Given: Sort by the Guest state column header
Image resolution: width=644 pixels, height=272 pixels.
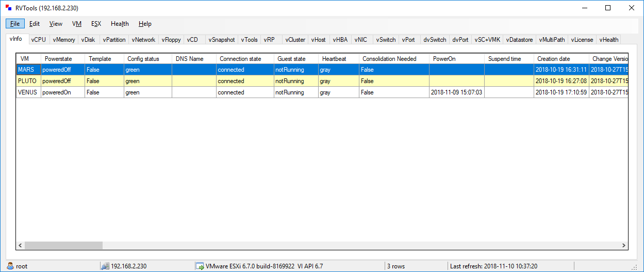Looking at the screenshot, I should pos(291,59).
